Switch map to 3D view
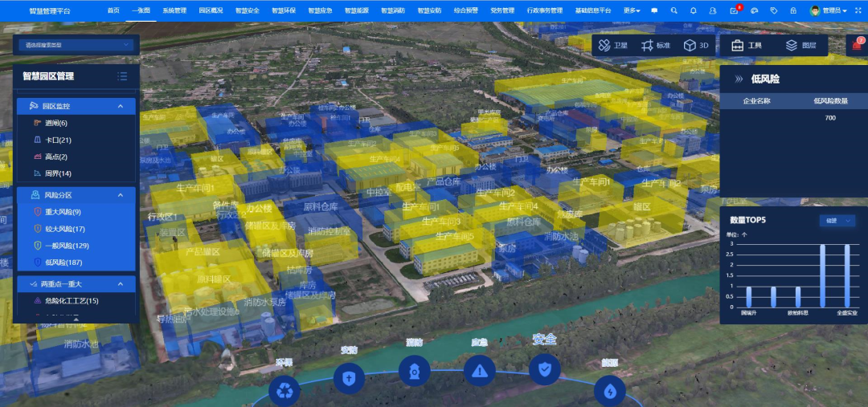The width and height of the screenshot is (868, 407). pyautogui.click(x=696, y=45)
